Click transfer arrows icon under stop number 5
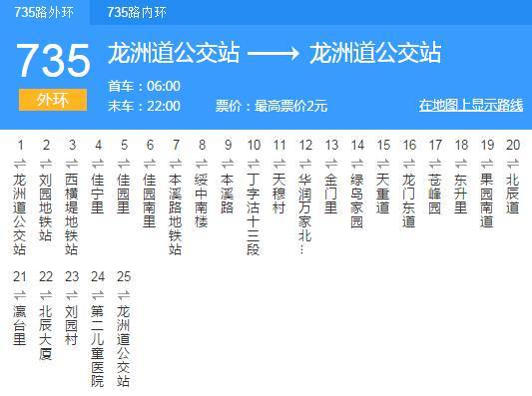Image resolution: width=532 pixels, height=396 pixels. coord(124,164)
